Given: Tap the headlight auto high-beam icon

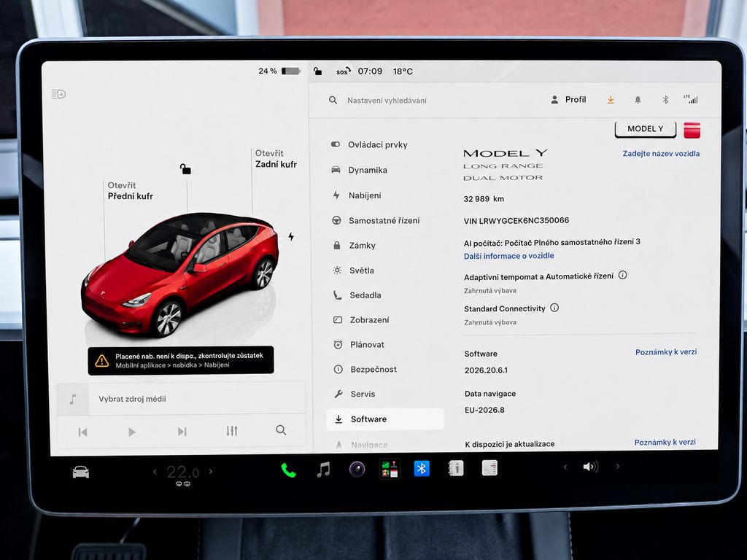Looking at the screenshot, I should click(58, 94).
